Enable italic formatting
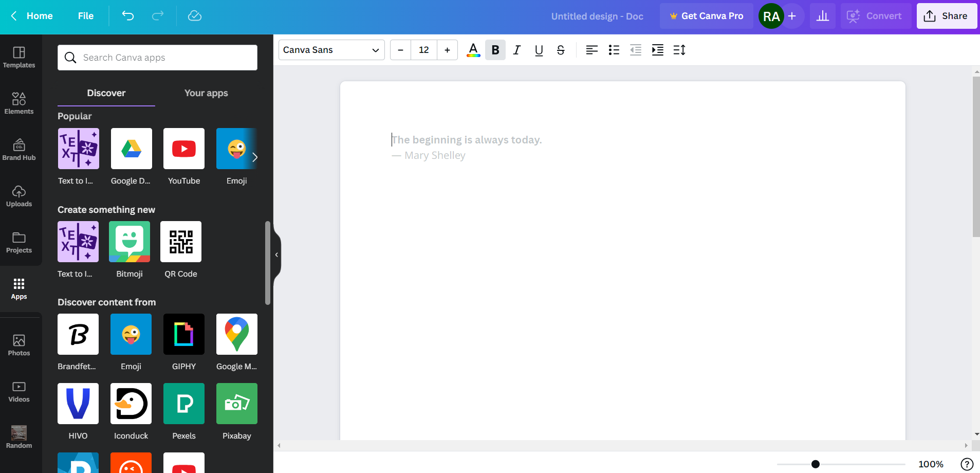The height and width of the screenshot is (473, 980). pos(516,50)
